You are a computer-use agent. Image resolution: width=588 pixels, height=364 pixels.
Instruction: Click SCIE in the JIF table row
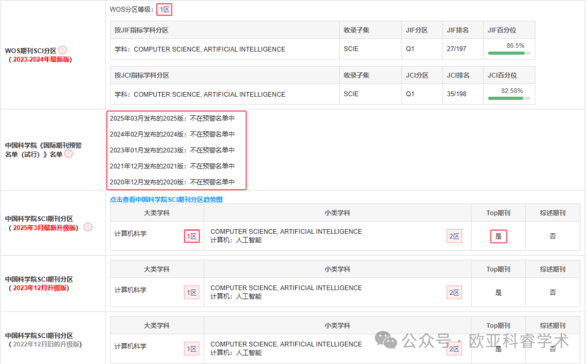point(351,49)
